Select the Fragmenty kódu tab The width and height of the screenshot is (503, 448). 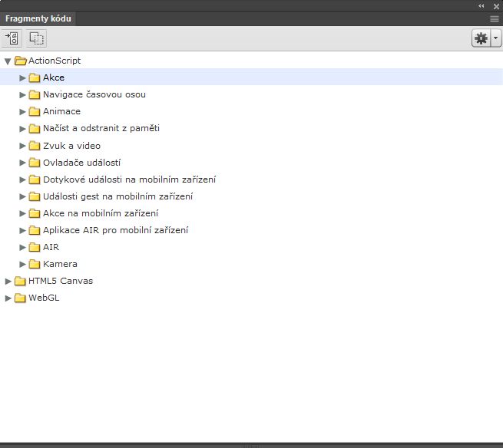pos(38,18)
